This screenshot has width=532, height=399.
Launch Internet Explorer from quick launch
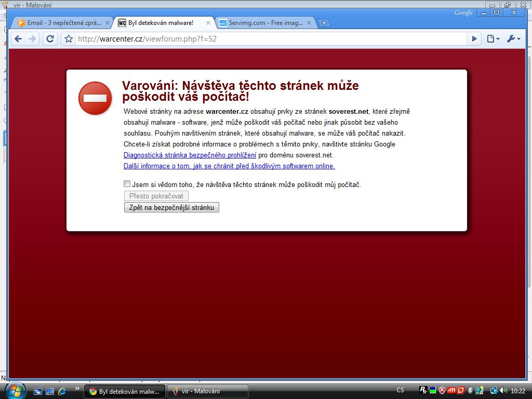[62, 391]
